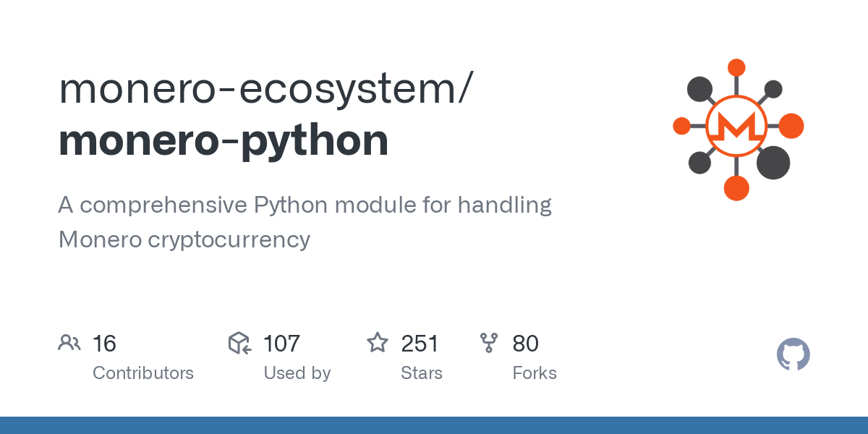Image resolution: width=868 pixels, height=434 pixels.
Task: Click the Contributors people icon
Action: pos(69,343)
